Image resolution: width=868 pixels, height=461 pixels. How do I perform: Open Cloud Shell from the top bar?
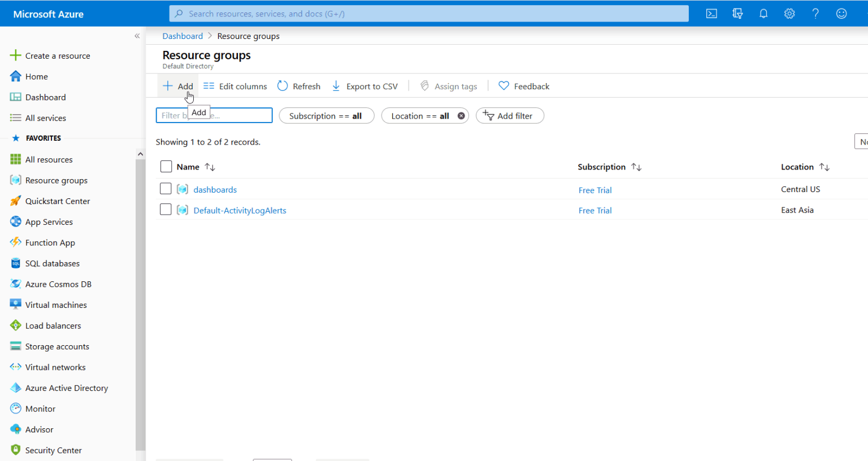(x=711, y=14)
